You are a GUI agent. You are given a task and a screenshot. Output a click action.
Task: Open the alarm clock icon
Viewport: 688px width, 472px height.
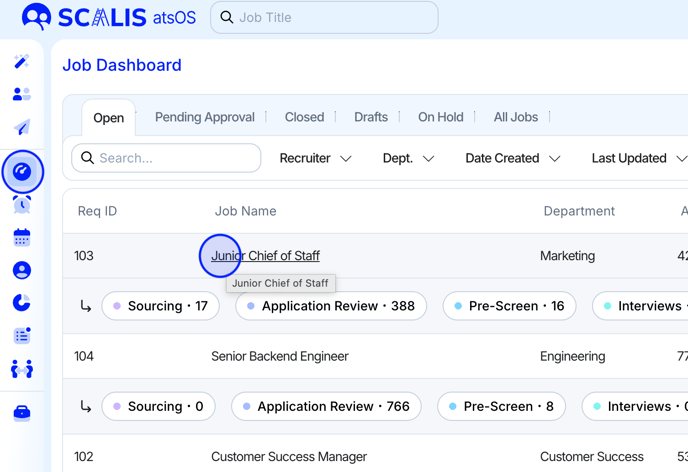(x=22, y=205)
